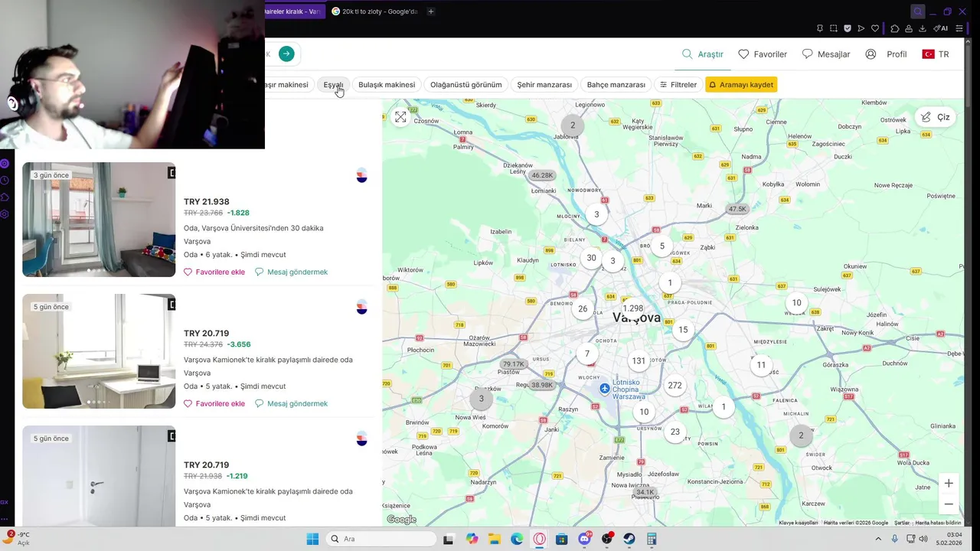
Task: Add the TRY 24.376 discounted listing to favorites
Action: (214, 403)
